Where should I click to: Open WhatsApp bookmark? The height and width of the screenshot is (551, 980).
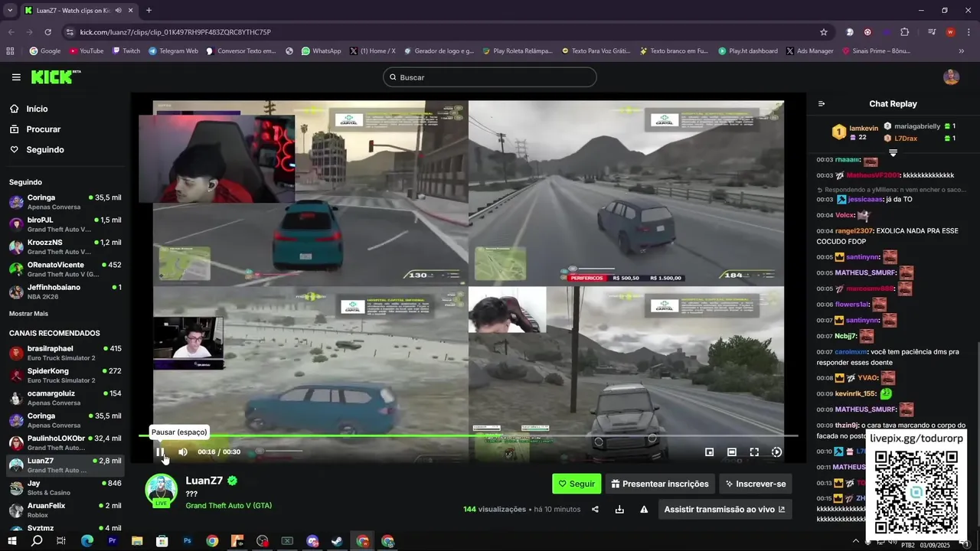pos(322,51)
